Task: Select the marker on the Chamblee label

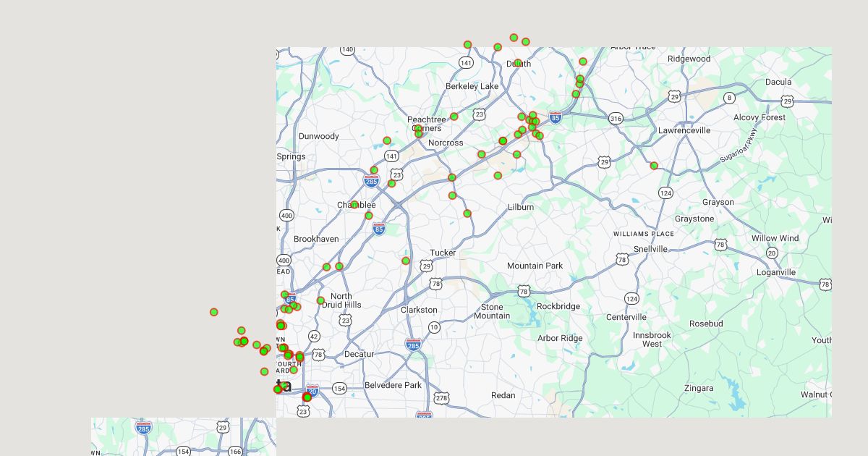Action: 354,205
